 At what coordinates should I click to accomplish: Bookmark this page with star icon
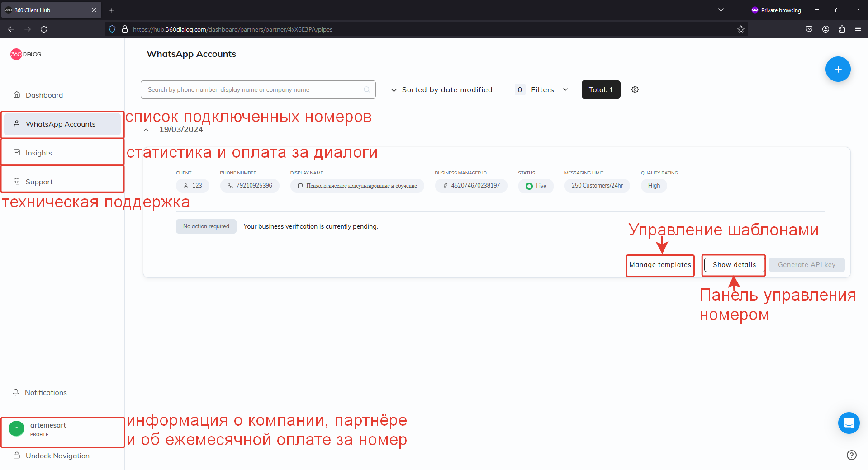pos(740,29)
